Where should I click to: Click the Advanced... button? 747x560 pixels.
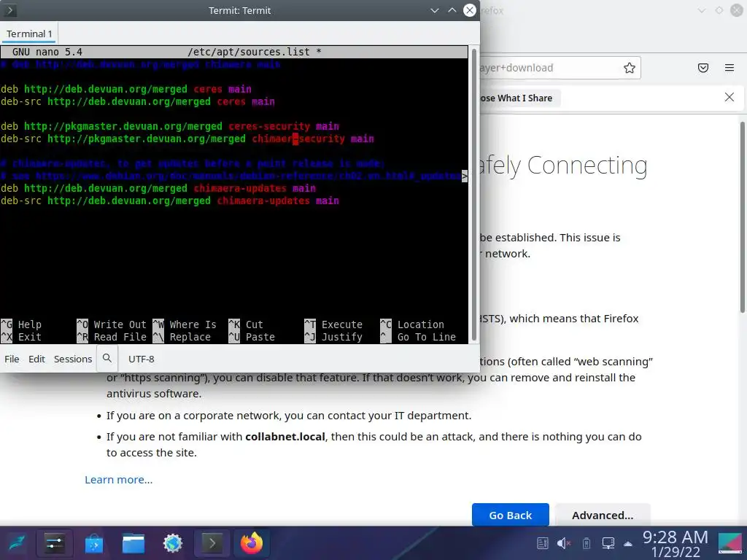(603, 516)
